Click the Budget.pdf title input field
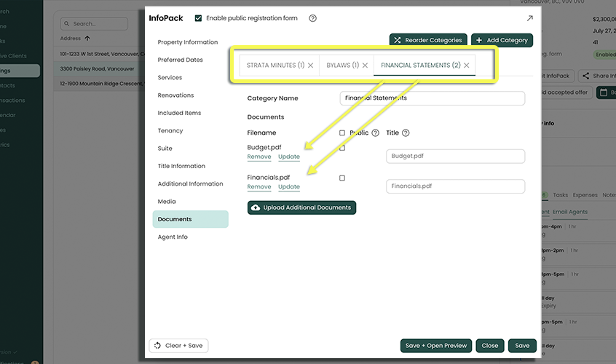 point(455,157)
